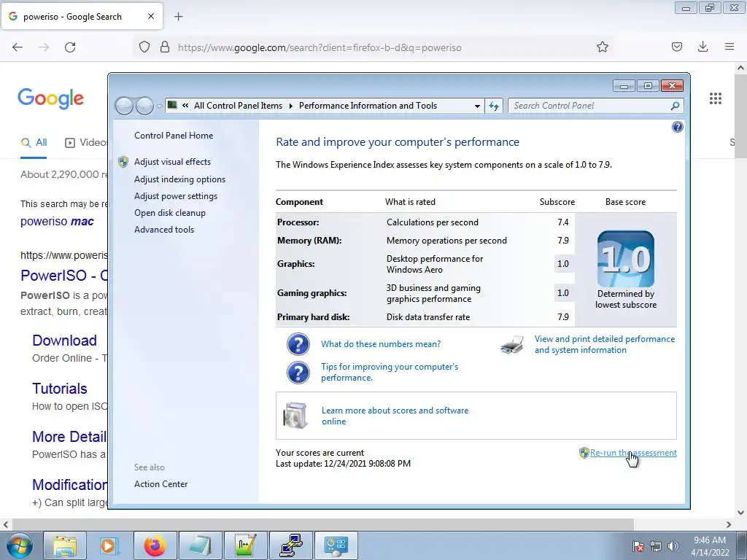
Task: Click the volume speaker tray icon
Action: (673, 546)
